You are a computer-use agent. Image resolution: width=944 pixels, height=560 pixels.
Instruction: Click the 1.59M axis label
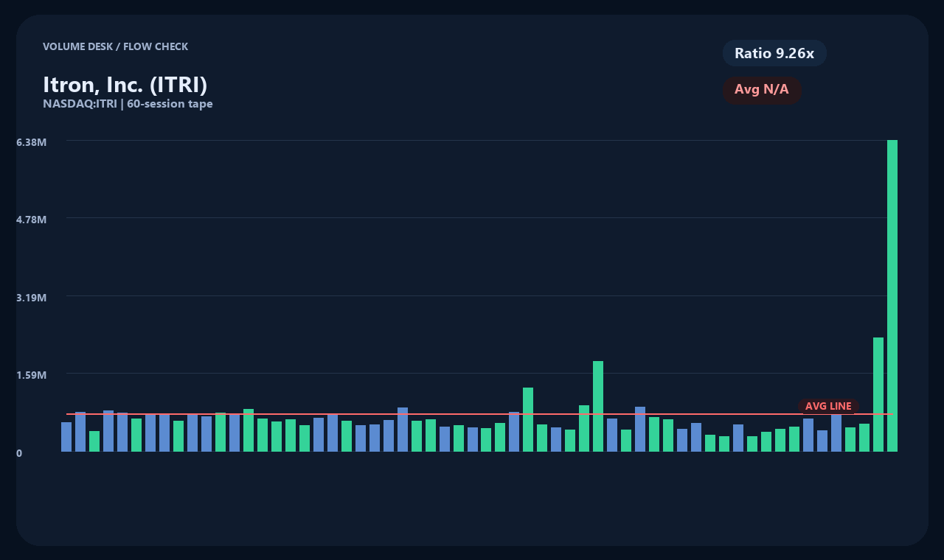point(32,375)
